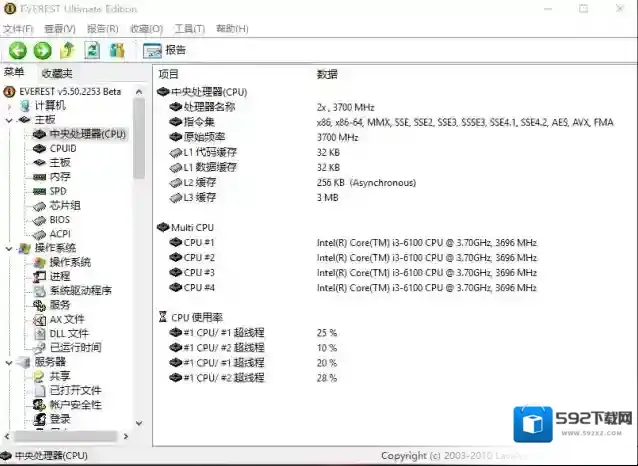Collapse the 主板 (Motherboard) tree node
The width and height of the screenshot is (638, 466).
(x=10, y=120)
